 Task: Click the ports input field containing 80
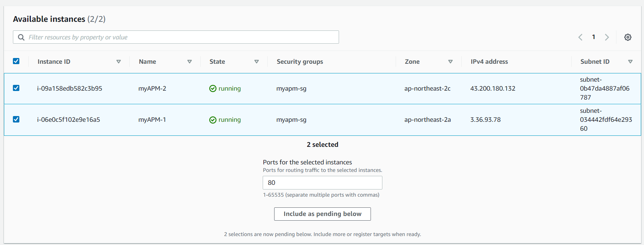coord(322,183)
